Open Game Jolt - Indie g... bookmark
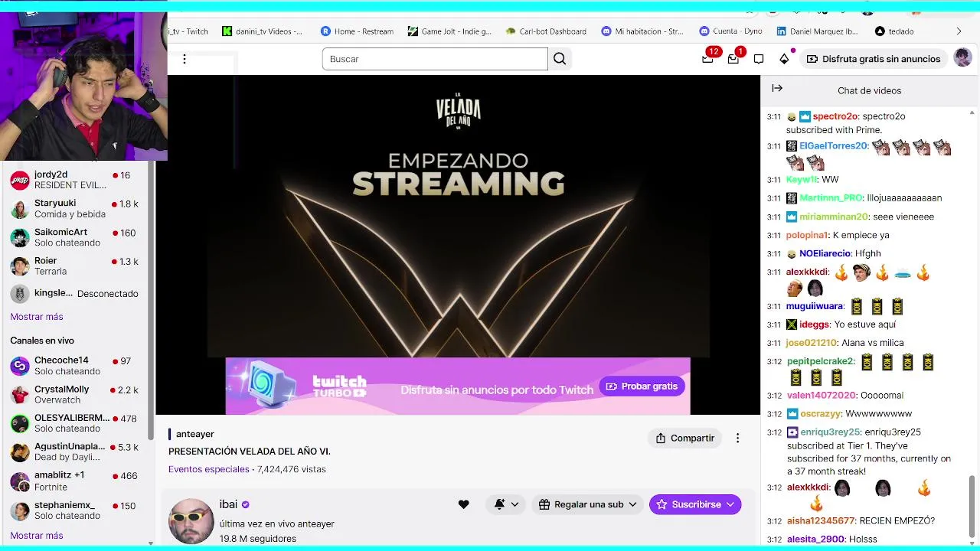980x551 pixels. [x=449, y=31]
